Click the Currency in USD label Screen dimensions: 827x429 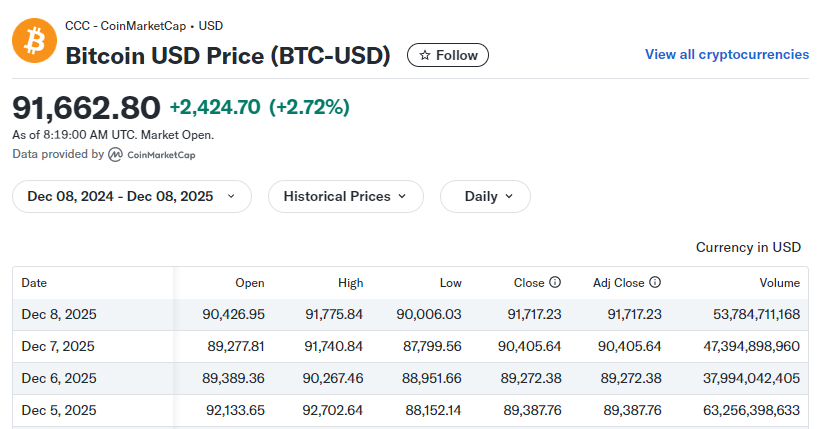tap(748, 247)
